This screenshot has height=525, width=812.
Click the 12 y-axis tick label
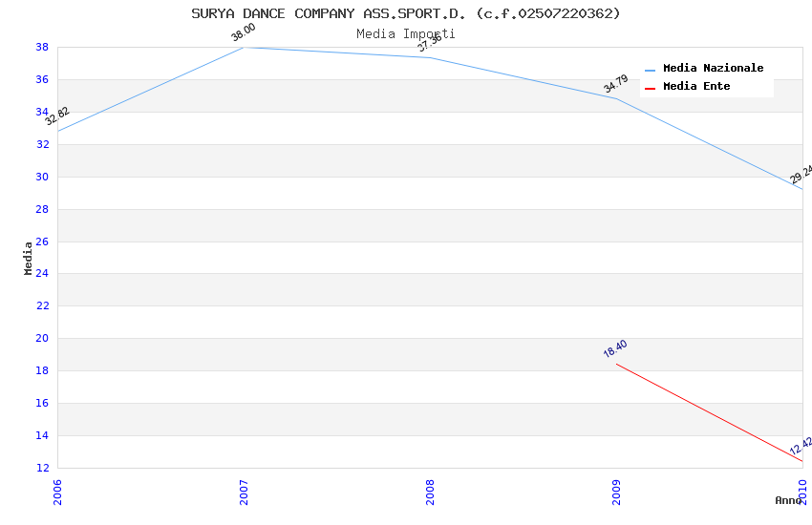coord(42,468)
